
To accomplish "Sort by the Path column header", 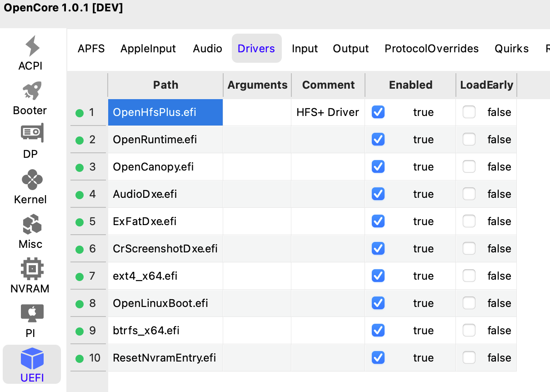I will (165, 85).
